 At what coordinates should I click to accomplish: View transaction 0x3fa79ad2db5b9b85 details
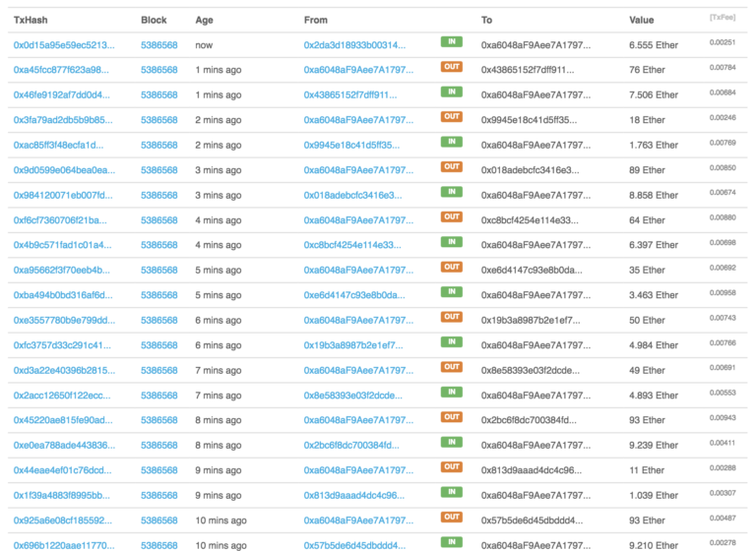tap(63, 120)
